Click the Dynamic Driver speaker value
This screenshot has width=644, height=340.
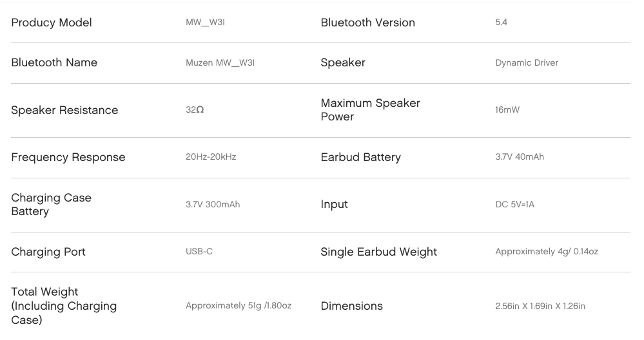(x=527, y=62)
